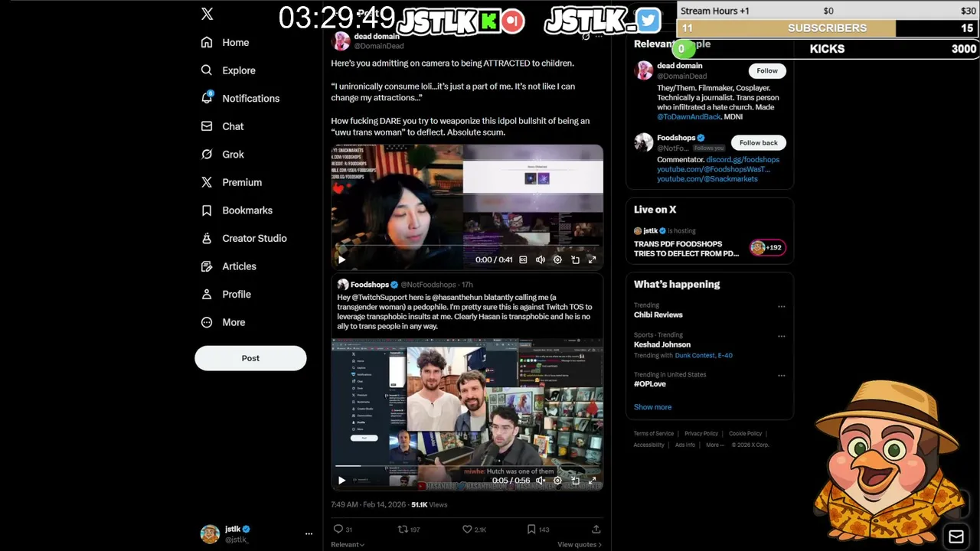
Task: Open Creator Studio icon in sidebar
Action: click(207, 238)
